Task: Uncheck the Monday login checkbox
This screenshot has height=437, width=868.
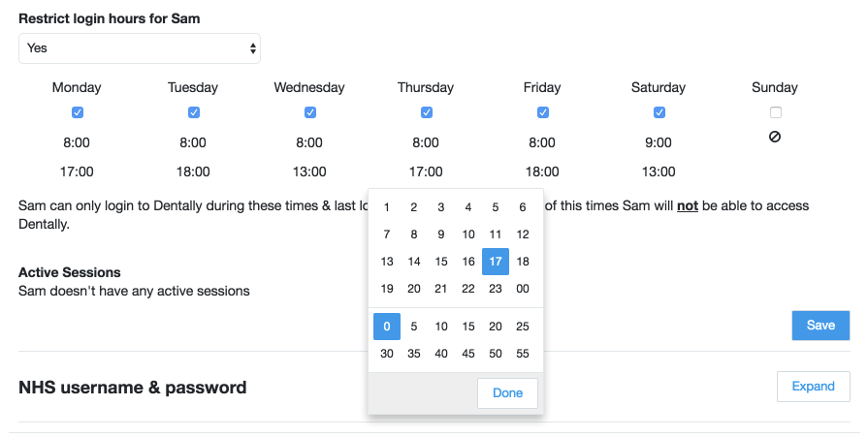Action: pos(77,112)
